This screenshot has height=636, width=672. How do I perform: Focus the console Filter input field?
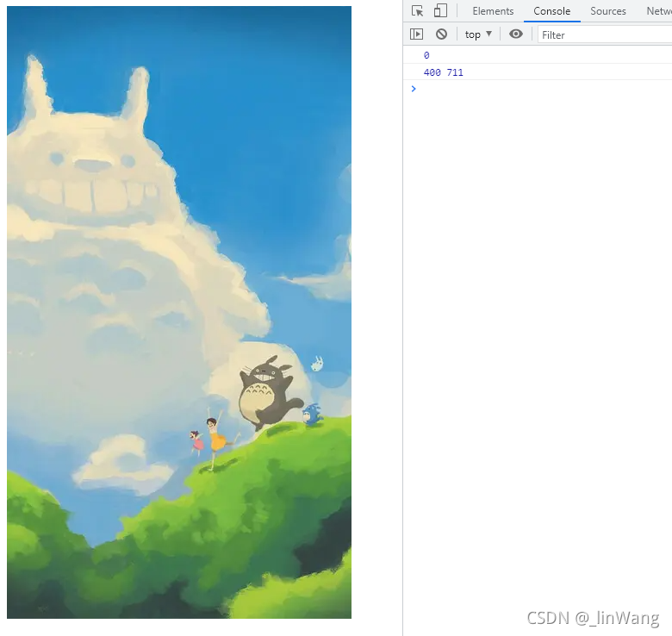pyautogui.click(x=605, y=34)
